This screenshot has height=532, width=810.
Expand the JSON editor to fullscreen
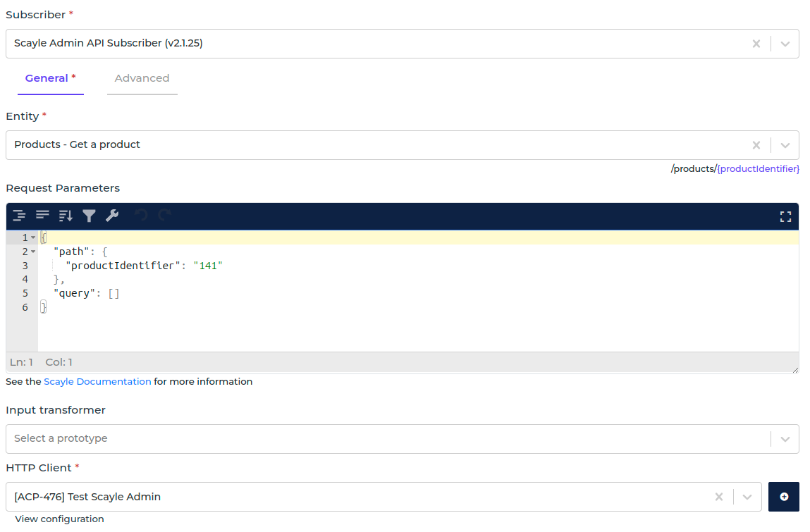pyautogui.click(x=785, y=216)
